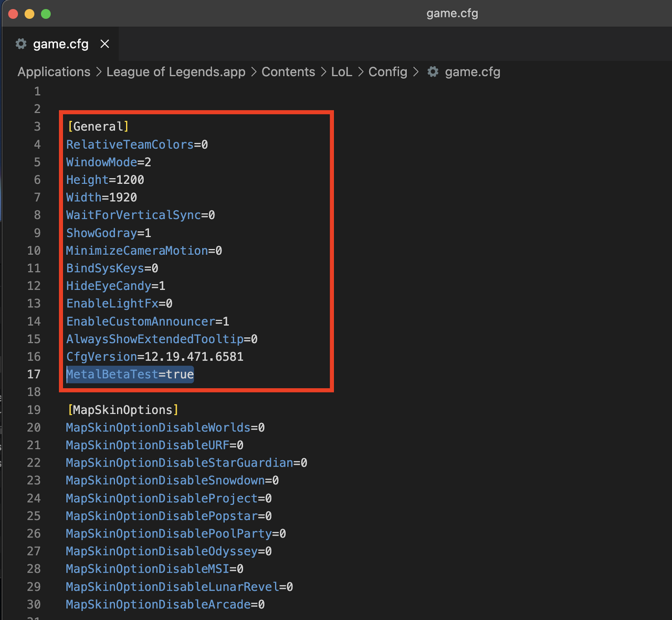Click the MapSkinOptionDisableArcade=0 line

click(165, 604)
